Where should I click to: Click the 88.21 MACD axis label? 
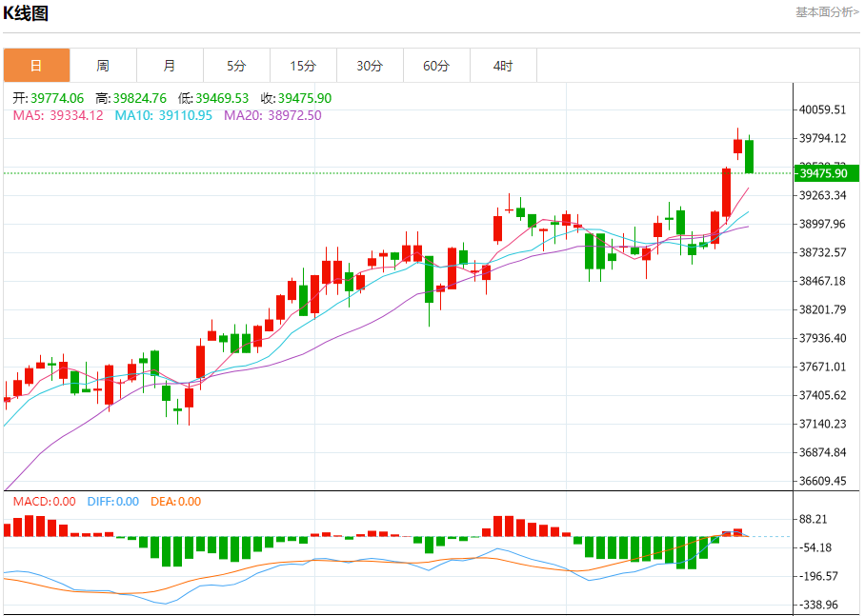tap(814, 520)
